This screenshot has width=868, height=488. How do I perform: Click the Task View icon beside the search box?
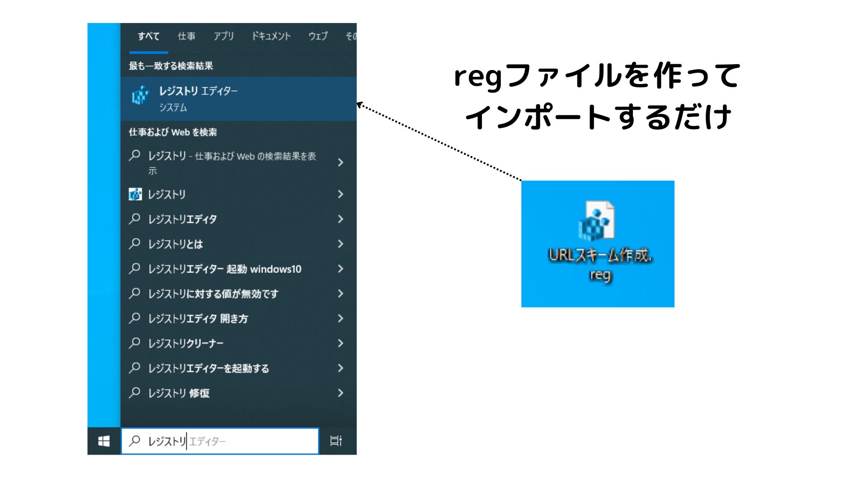coord(336,441)
